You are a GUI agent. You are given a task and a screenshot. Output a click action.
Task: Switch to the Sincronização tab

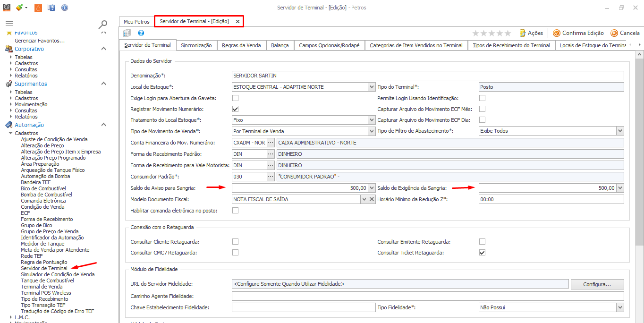click(x=196, y=45)
